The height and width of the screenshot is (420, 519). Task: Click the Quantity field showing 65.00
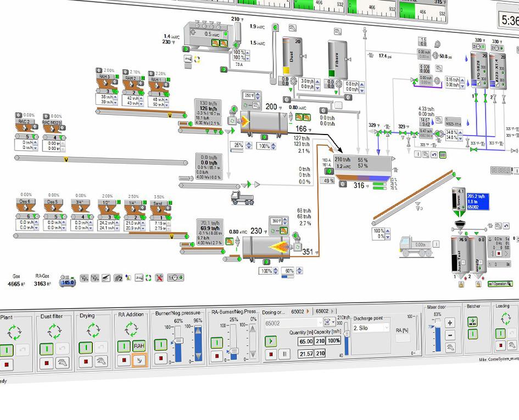(306, 341)
